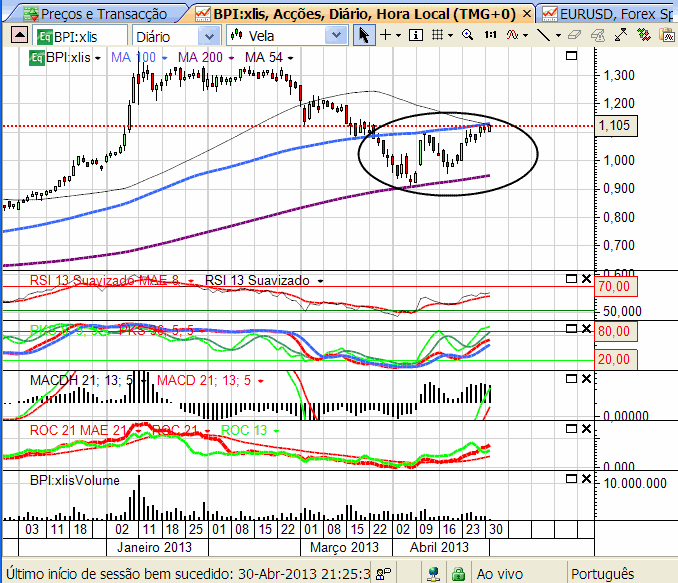Close the PKS indicator panel

[x=586, y=329]
